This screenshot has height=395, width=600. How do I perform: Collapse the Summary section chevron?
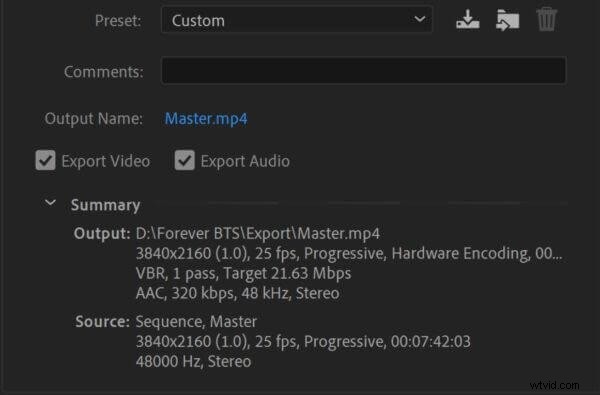click(50, 202)
